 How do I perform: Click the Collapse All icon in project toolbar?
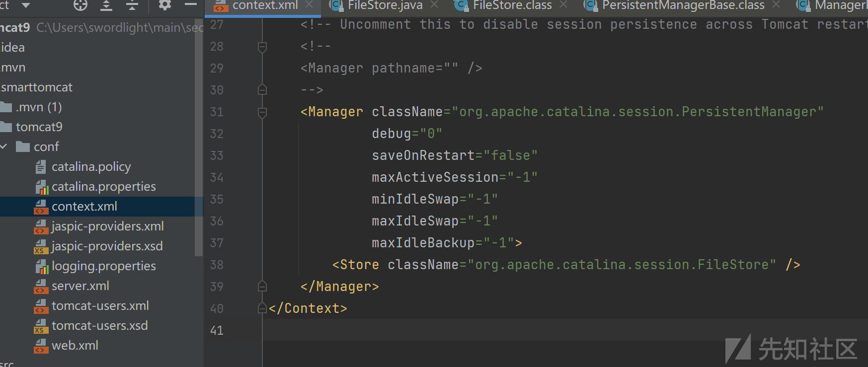click(132, 5)
